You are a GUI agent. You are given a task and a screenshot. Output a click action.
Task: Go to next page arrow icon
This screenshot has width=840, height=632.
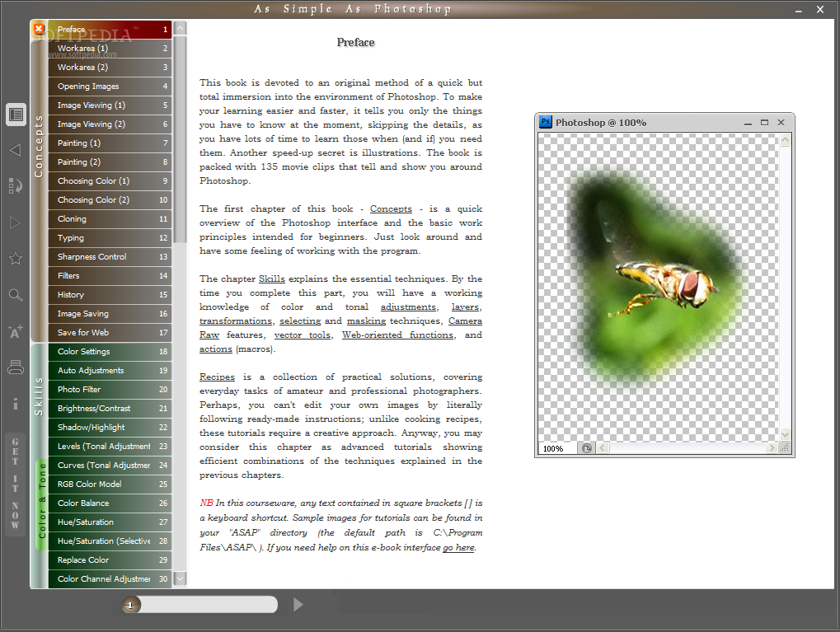click(x=16, y=222)
